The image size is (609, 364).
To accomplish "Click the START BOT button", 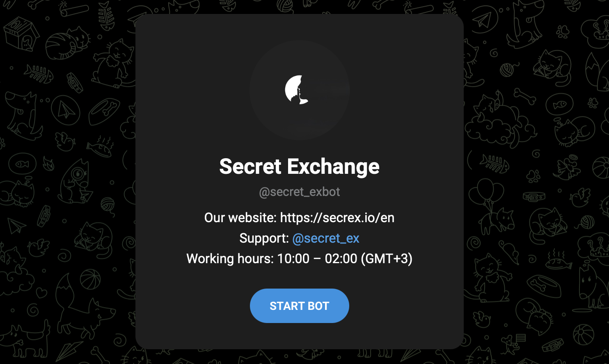I will tap(299, 306).
